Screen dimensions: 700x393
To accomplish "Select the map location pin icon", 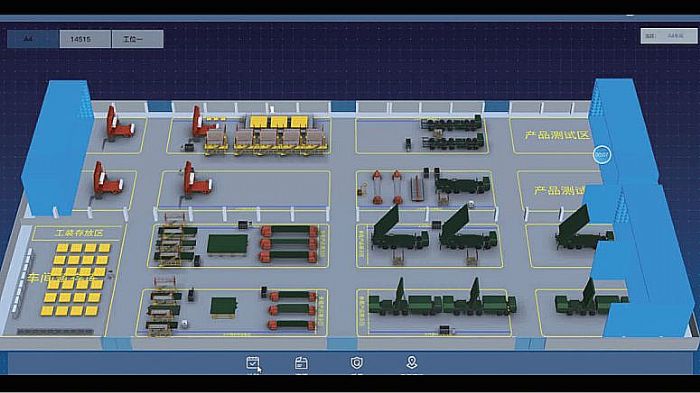I will 412,362.
